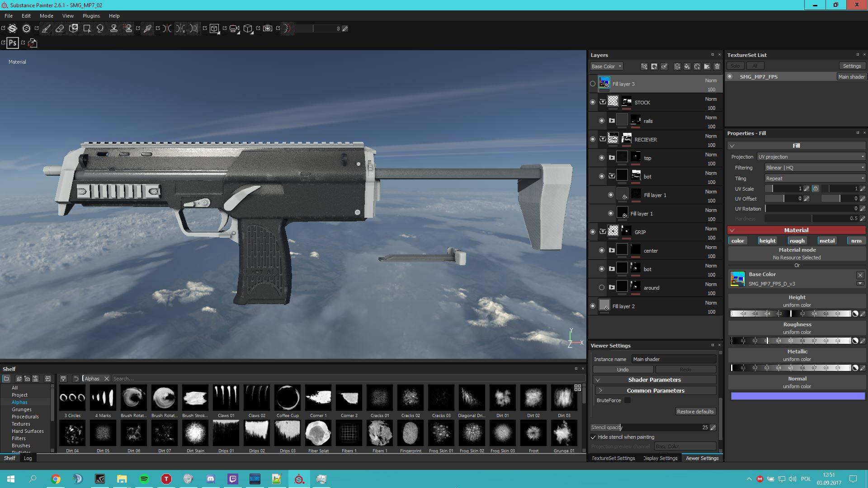Click the Export to Photoshop icon
This screenshot has height=488, width=868.
point(13,43)
